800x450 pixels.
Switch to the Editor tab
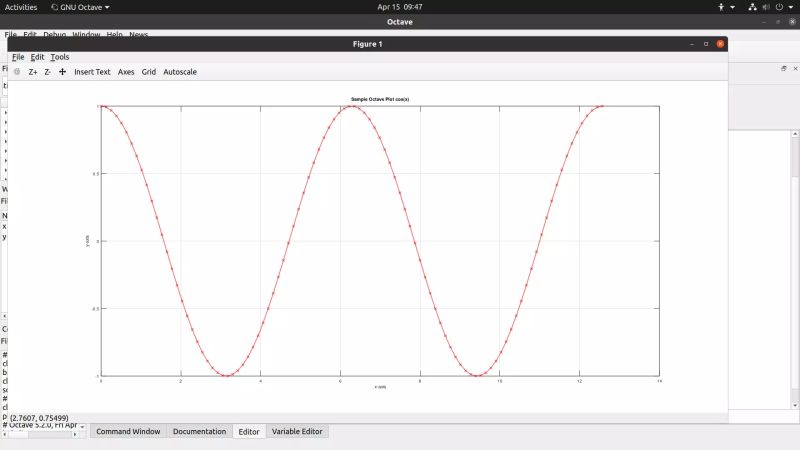tap(249, 432)
